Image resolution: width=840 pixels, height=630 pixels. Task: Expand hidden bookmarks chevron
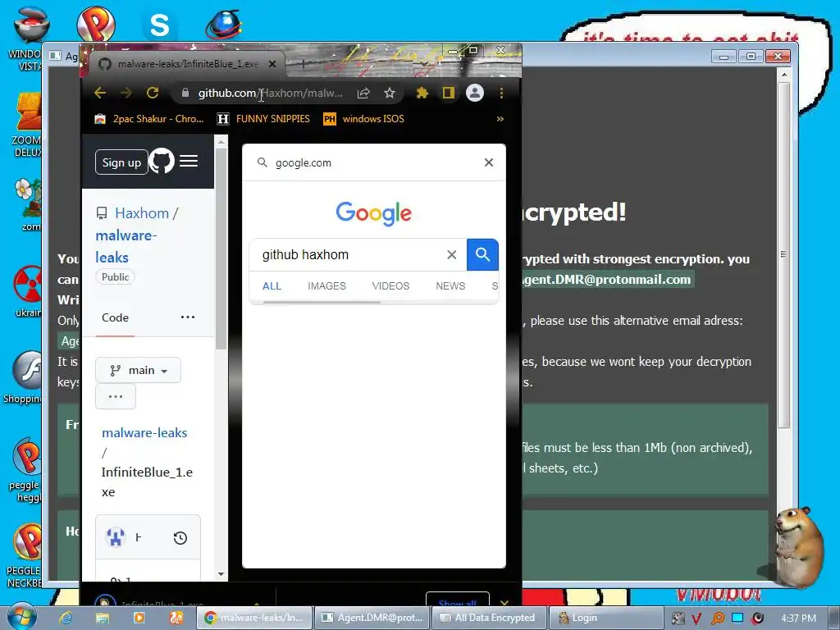pyautogui.click(x=500, y=119)
